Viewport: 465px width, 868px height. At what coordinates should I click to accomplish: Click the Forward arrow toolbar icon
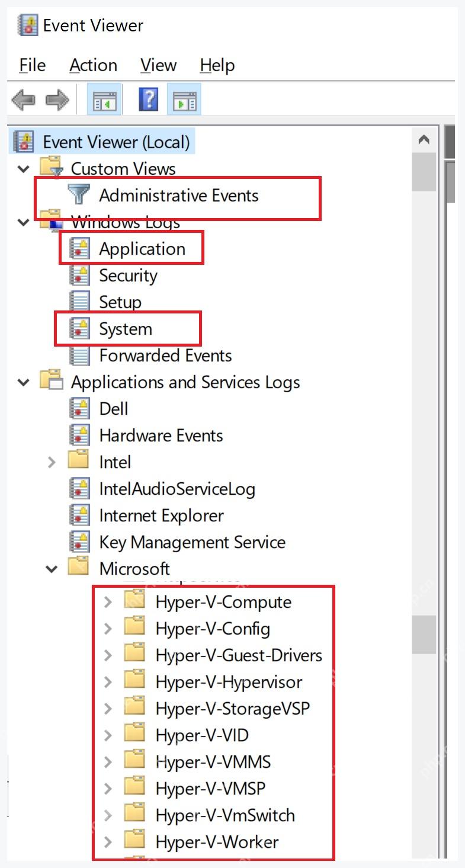pos(57,100)
